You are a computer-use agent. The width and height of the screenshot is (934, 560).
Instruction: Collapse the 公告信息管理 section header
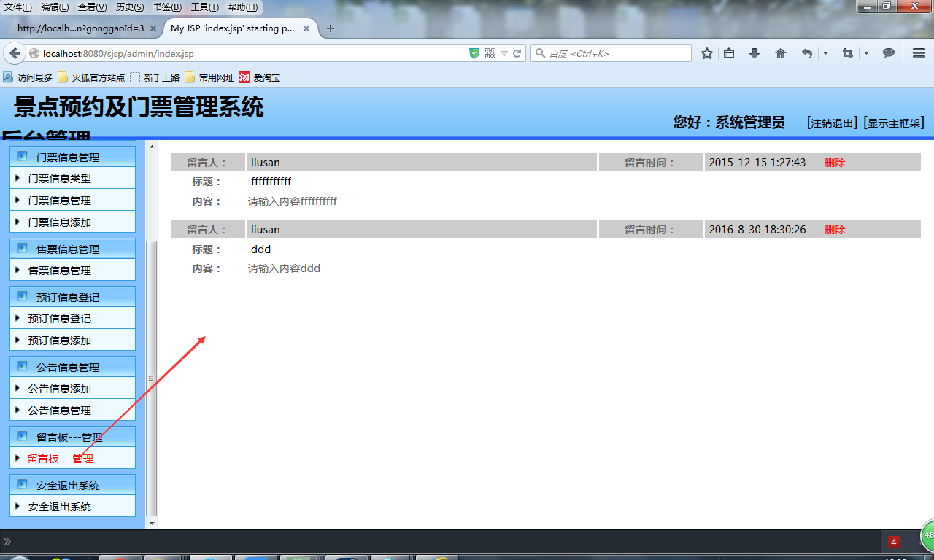[x=73, y=367]
